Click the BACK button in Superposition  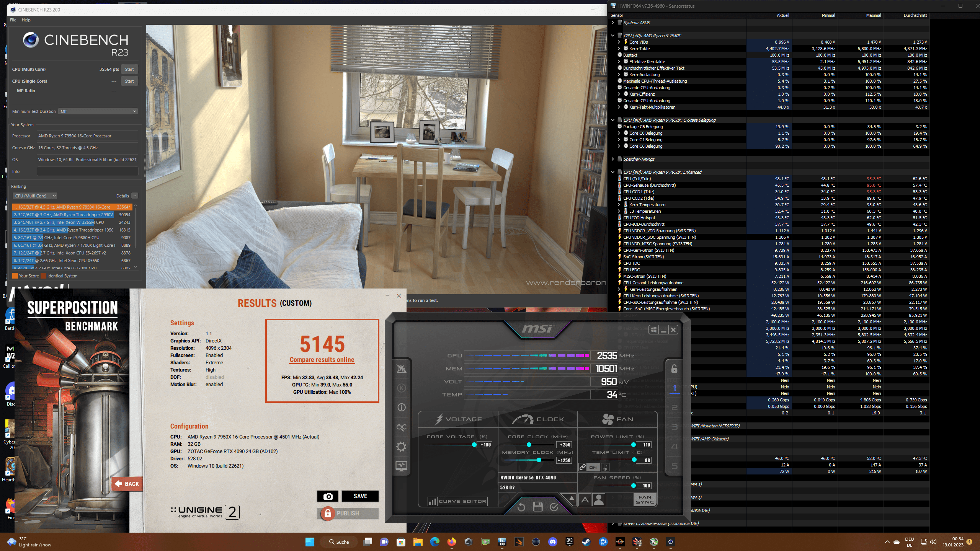coord(127,484)
